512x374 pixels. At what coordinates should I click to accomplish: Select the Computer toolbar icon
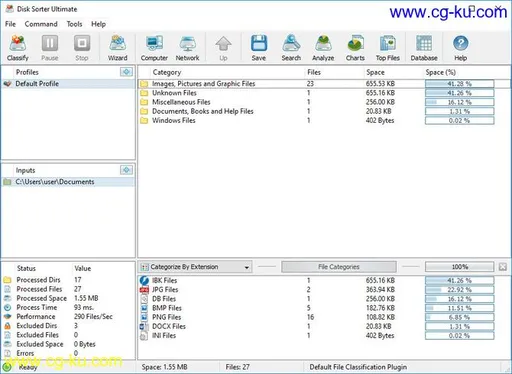coord(154,48)
